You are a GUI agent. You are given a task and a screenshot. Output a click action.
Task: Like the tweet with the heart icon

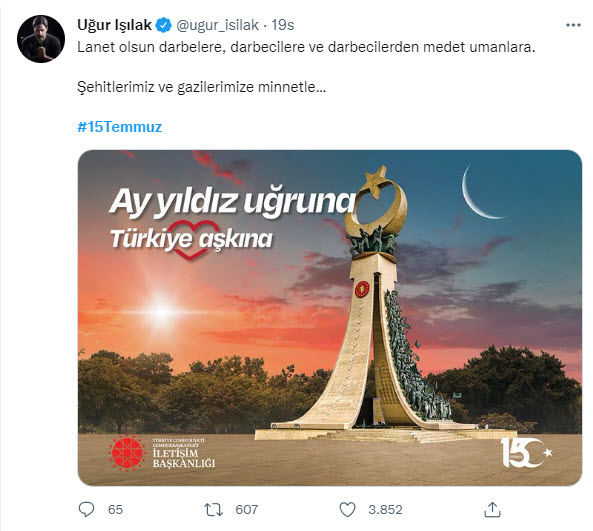(x=347, y=509)
